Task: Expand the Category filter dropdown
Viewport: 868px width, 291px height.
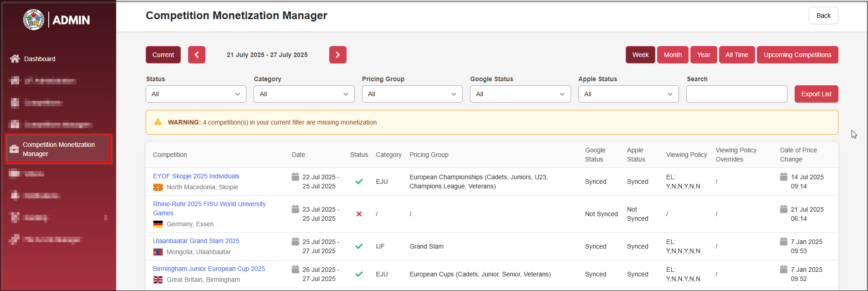Action: 304,94
